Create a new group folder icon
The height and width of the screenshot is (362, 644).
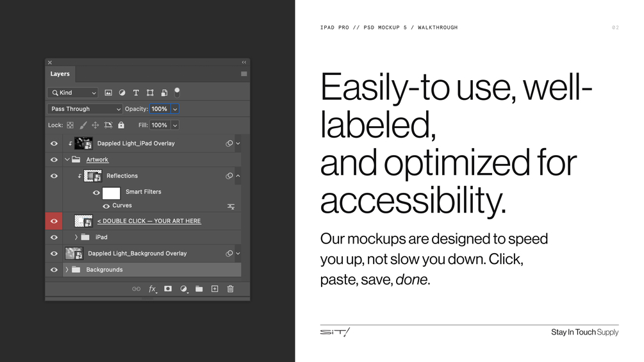click(x=199, y=289)
